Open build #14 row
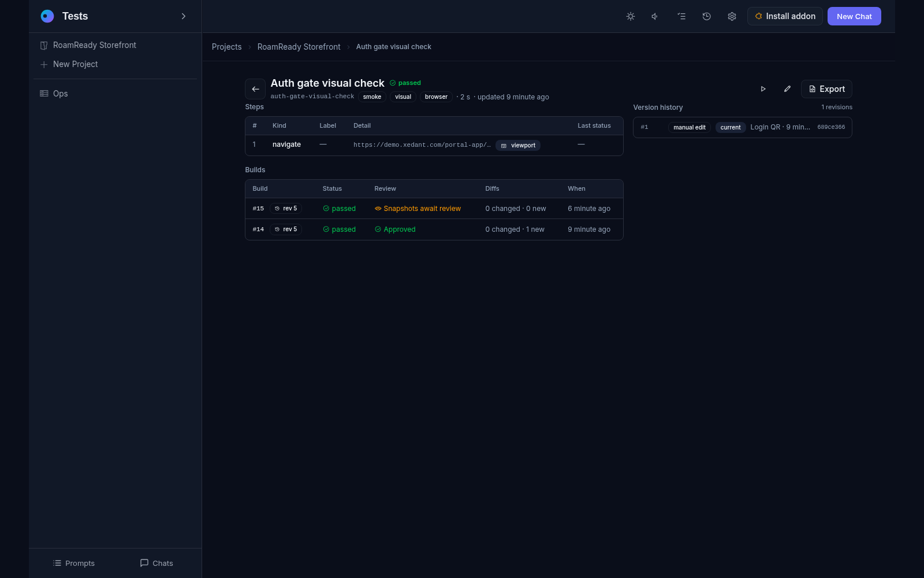 (434, 229)
